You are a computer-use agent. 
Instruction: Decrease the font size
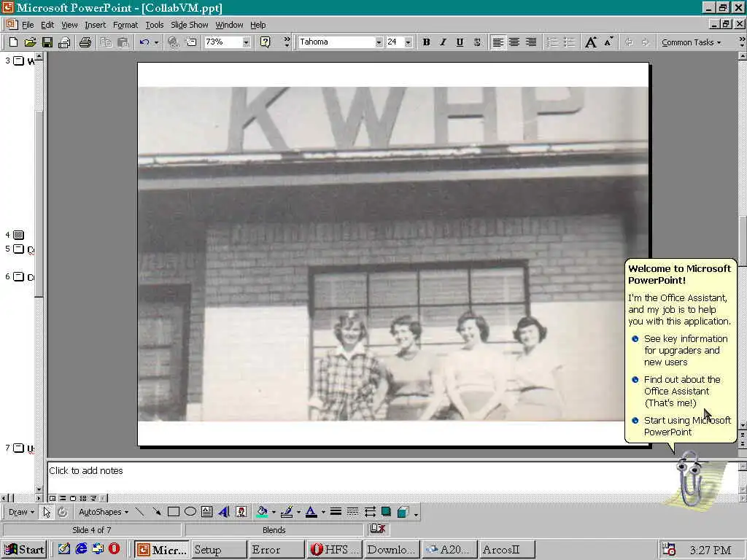[608, 42]
